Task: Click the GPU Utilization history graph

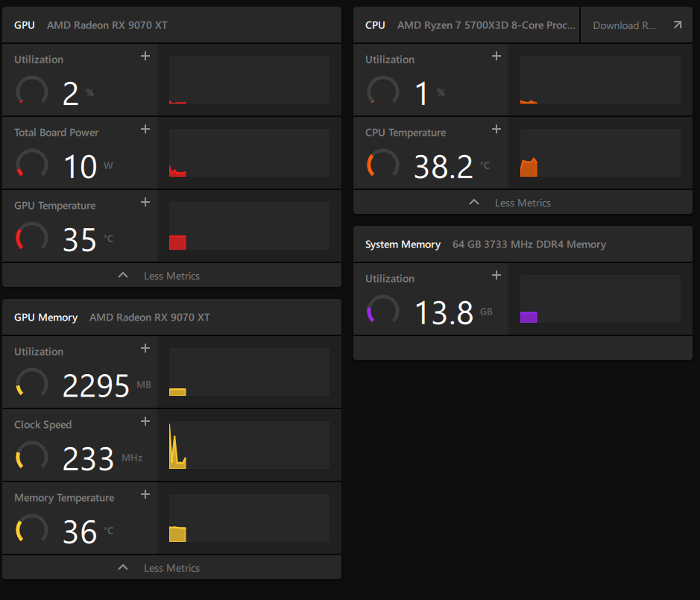Action: click(x=249, y=80)
